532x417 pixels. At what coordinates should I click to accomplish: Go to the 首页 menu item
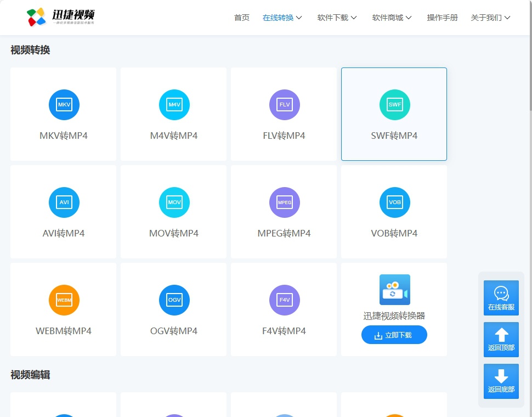point(241,17)
